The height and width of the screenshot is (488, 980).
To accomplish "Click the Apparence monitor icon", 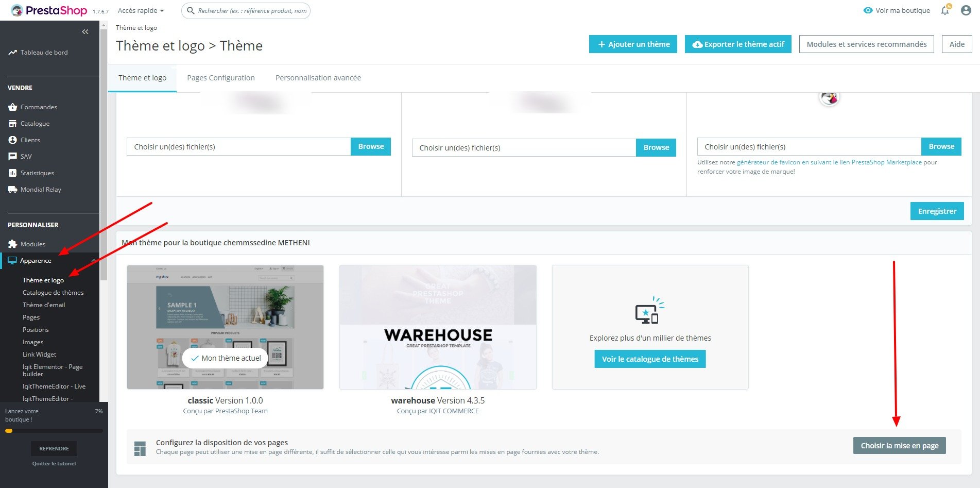I will tap(12, 261).
